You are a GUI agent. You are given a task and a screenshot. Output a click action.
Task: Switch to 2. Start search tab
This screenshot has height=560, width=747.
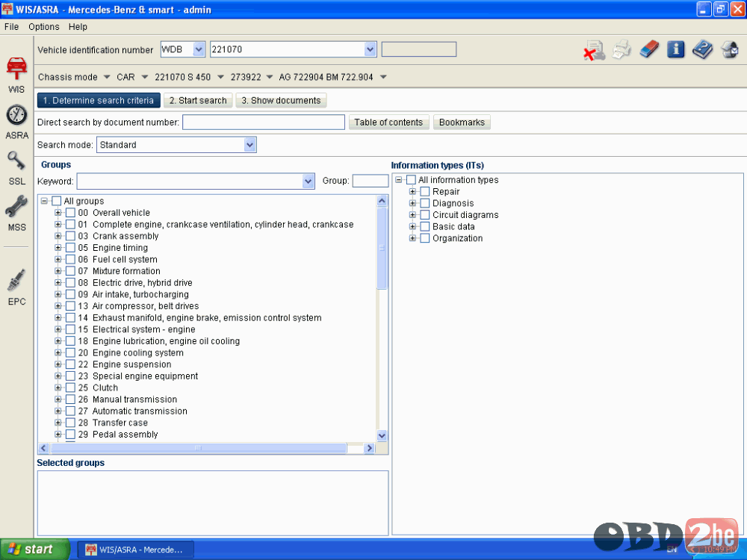coord(198,101)
